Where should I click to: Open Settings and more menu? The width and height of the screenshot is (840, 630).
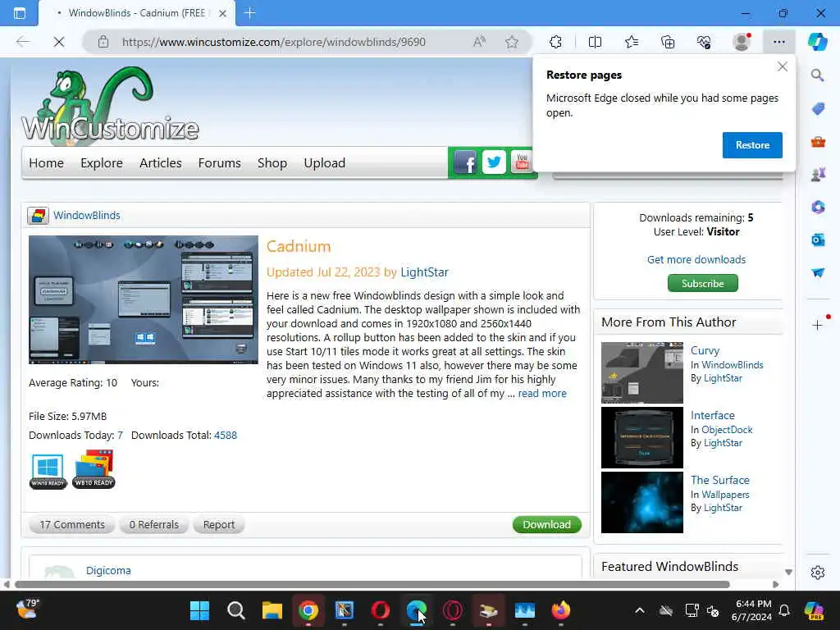779,42
